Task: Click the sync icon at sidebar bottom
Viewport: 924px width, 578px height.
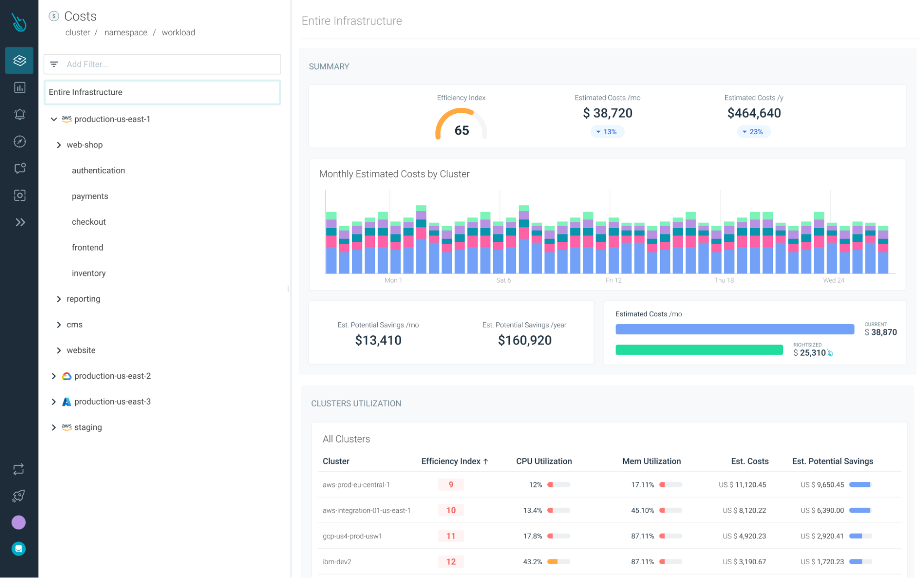Action: [x=19, y=470]
